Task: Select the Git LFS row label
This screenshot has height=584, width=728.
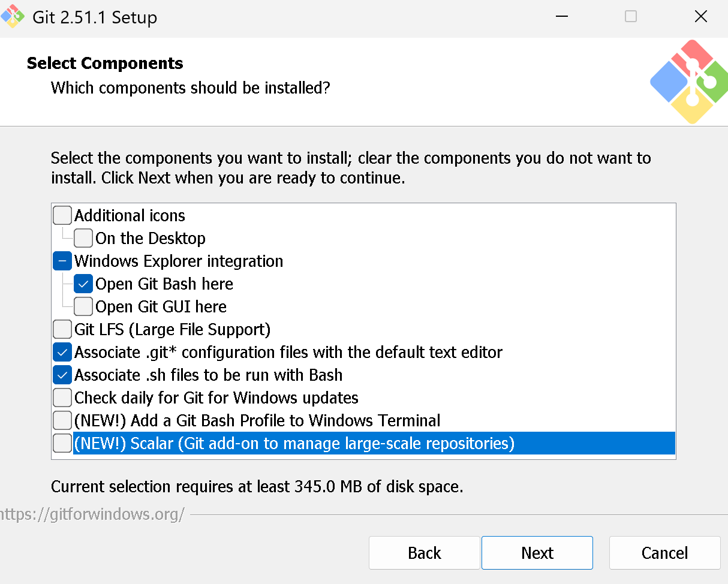Action: click(173, 330)
